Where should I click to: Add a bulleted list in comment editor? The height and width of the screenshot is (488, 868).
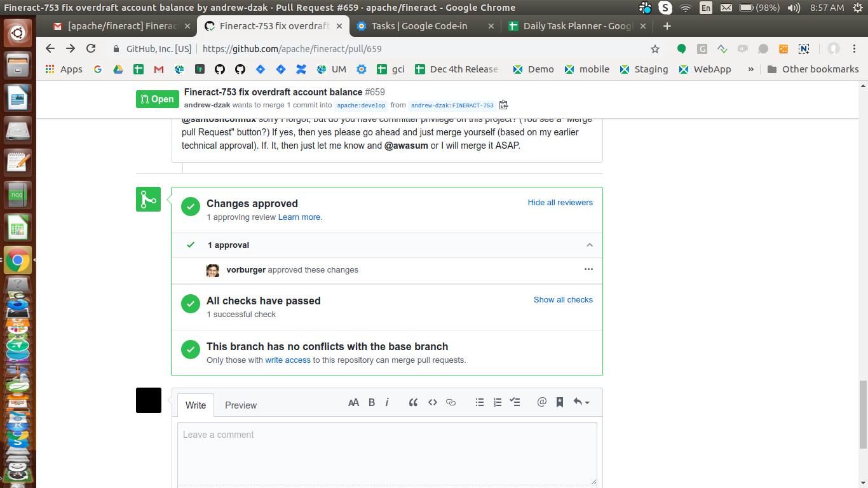click(480, 402)
